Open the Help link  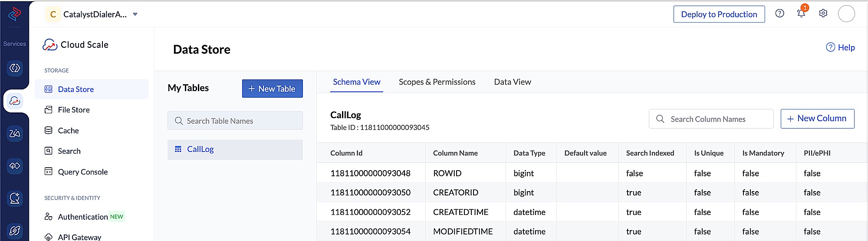tap(840, 47)
